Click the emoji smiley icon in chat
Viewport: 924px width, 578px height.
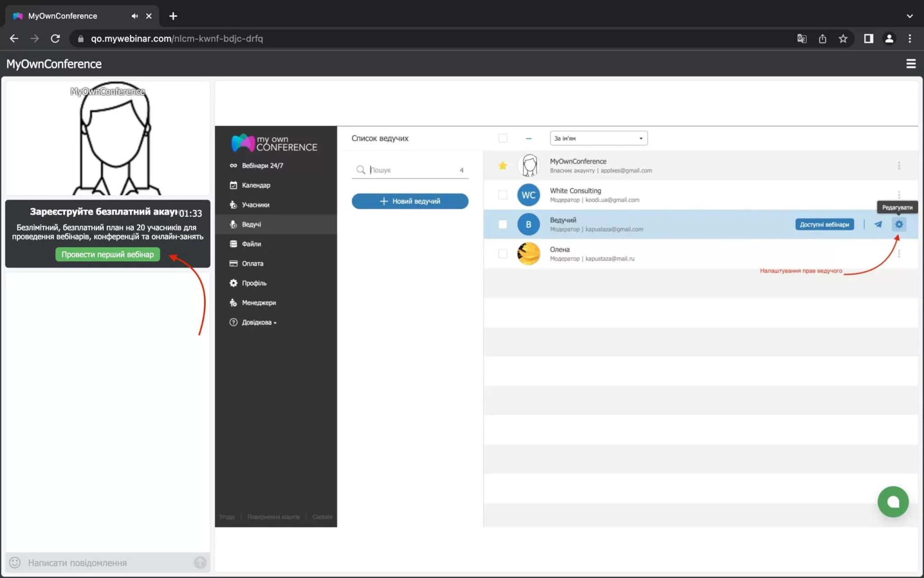pos(15,563)
